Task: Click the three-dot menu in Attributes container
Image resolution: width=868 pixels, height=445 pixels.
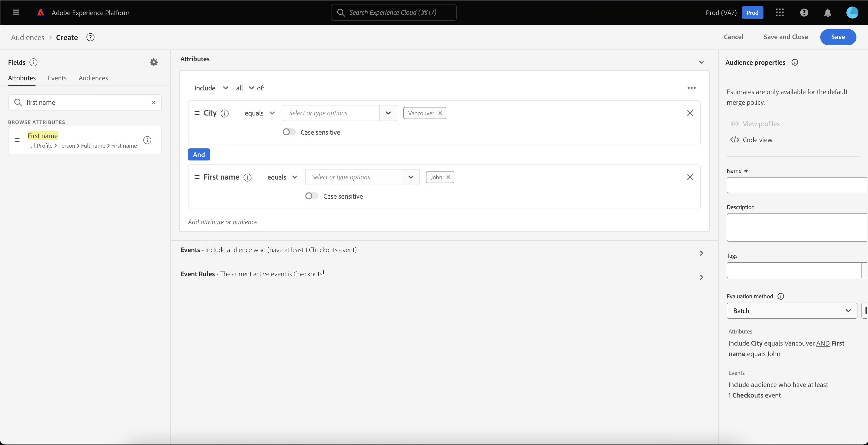Action: [x=691, y=88]
